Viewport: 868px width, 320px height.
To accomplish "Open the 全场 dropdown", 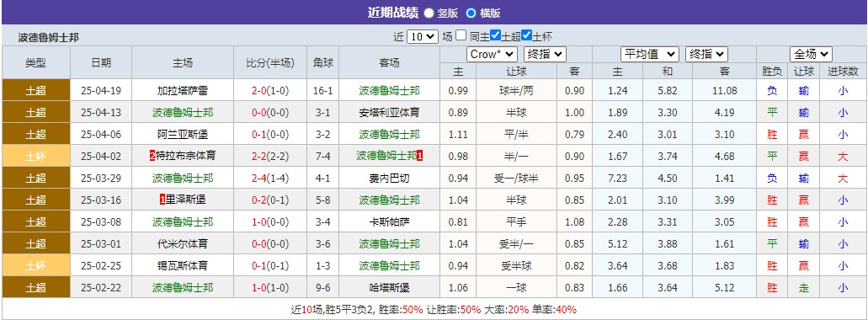I will pos(811,54).
